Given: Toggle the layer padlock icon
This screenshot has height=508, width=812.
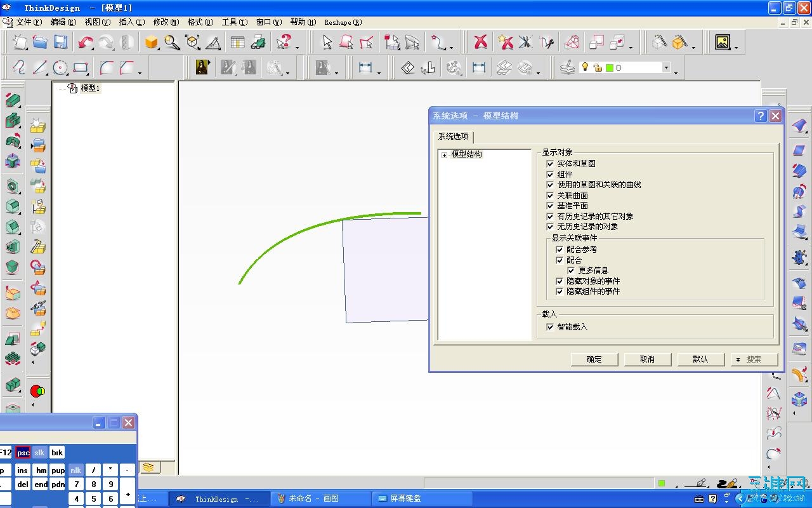Looking at the screenshot, I should pyautogui.click(x=598, y=67).
